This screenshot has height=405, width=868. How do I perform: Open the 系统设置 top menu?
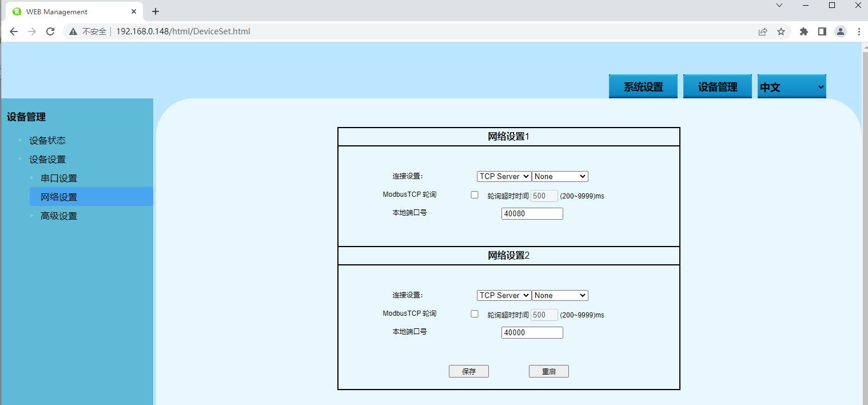point(643,87)
